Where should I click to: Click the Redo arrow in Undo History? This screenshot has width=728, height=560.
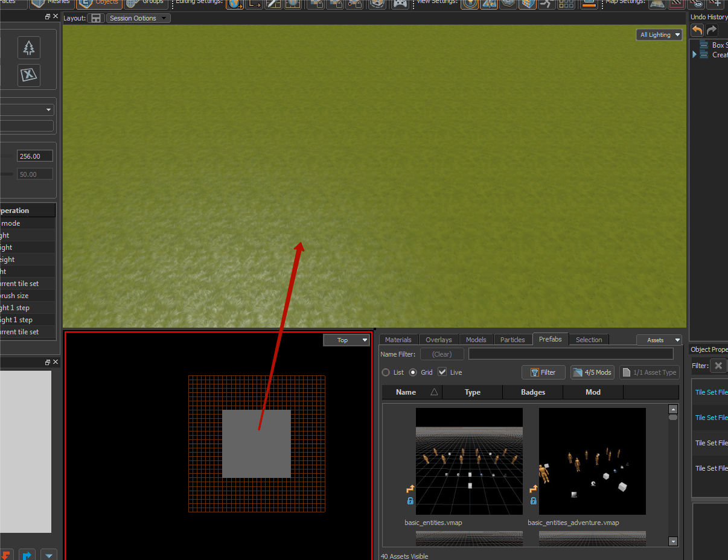point(712,30)
